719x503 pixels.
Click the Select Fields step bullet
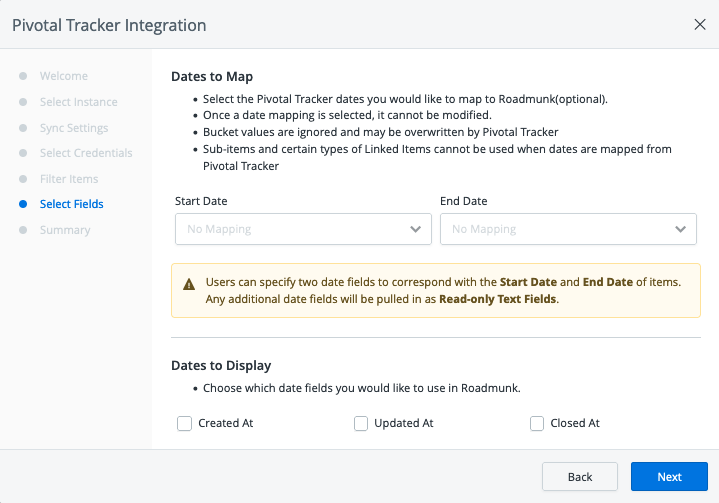[x=23, y=204]
